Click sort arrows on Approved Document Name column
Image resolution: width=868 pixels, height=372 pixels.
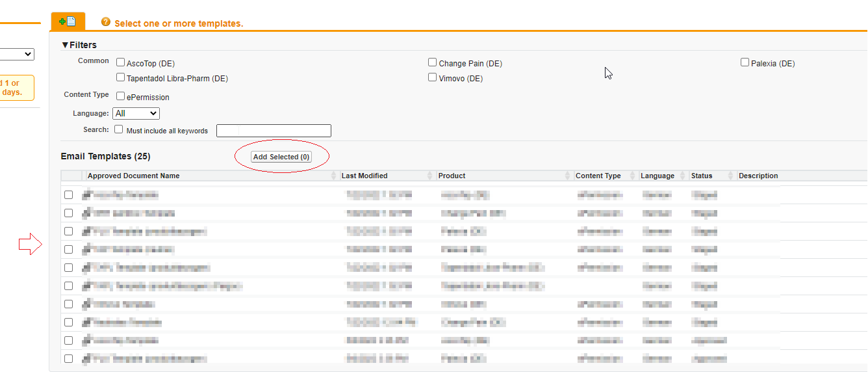pyautogui.click(x=334, y=176)
